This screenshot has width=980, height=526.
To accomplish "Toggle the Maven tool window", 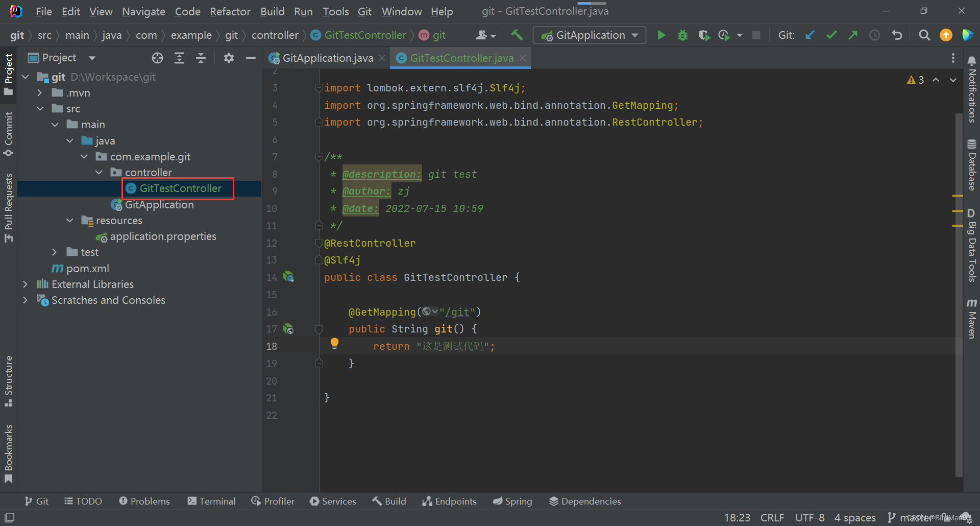I will [972, 319].
